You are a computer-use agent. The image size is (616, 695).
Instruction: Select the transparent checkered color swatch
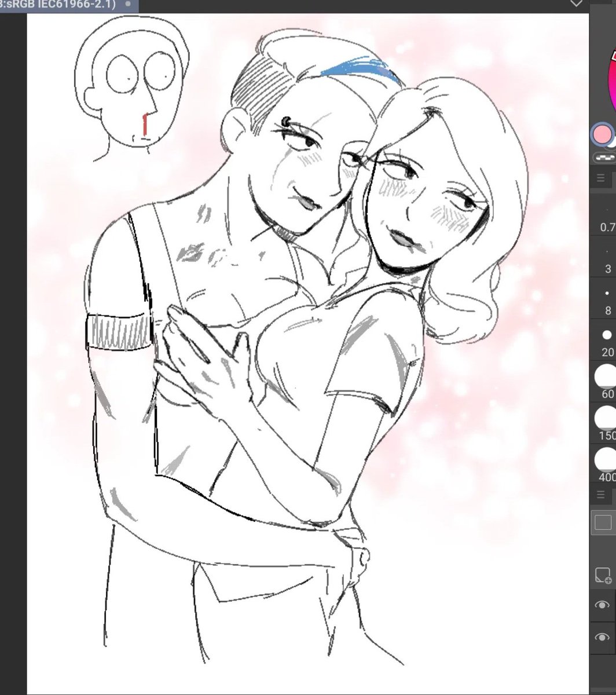pyautogui.click(x=606, y=158)
